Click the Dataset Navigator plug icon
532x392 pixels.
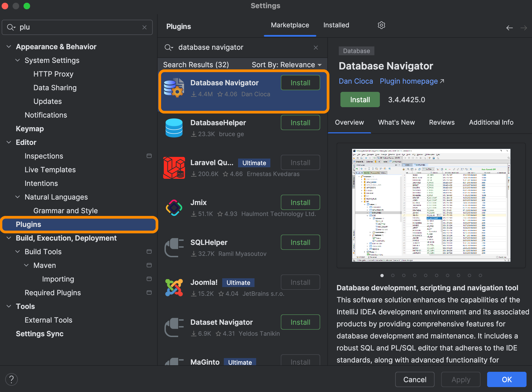[x=174, y=327]
